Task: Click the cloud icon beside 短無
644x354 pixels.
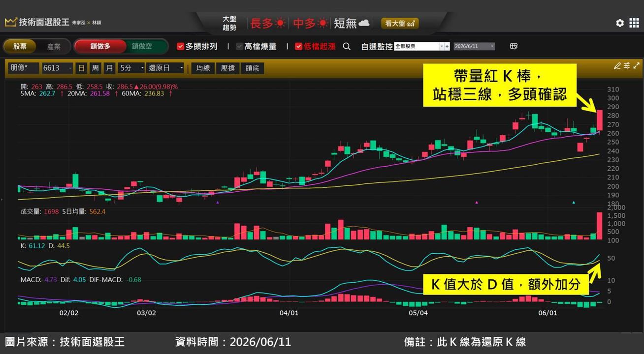Action: [x=364, y=23]
